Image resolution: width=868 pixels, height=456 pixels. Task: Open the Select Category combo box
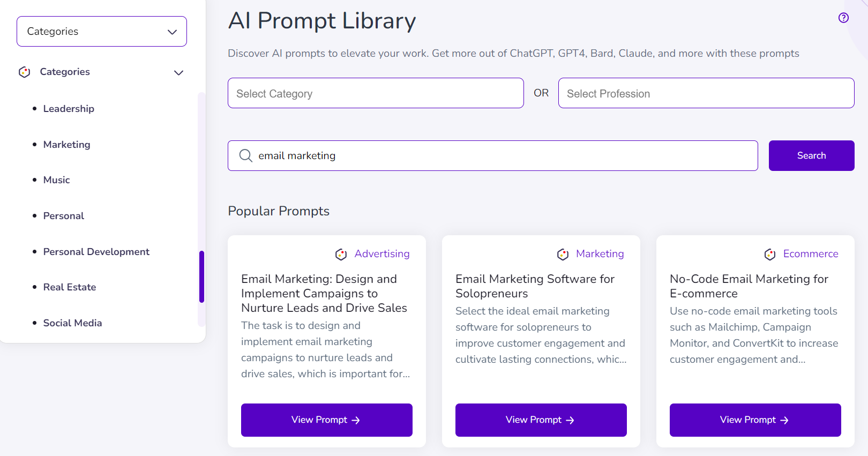376,93
